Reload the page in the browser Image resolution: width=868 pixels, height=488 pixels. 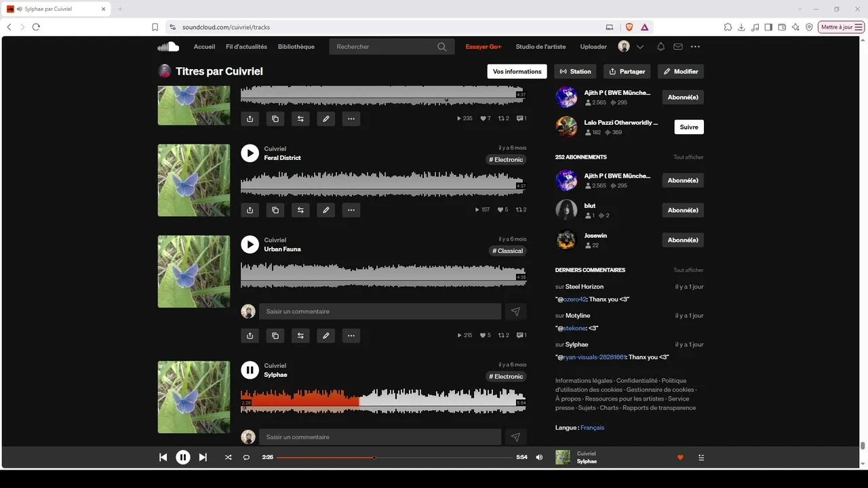[x=36, y=27]
